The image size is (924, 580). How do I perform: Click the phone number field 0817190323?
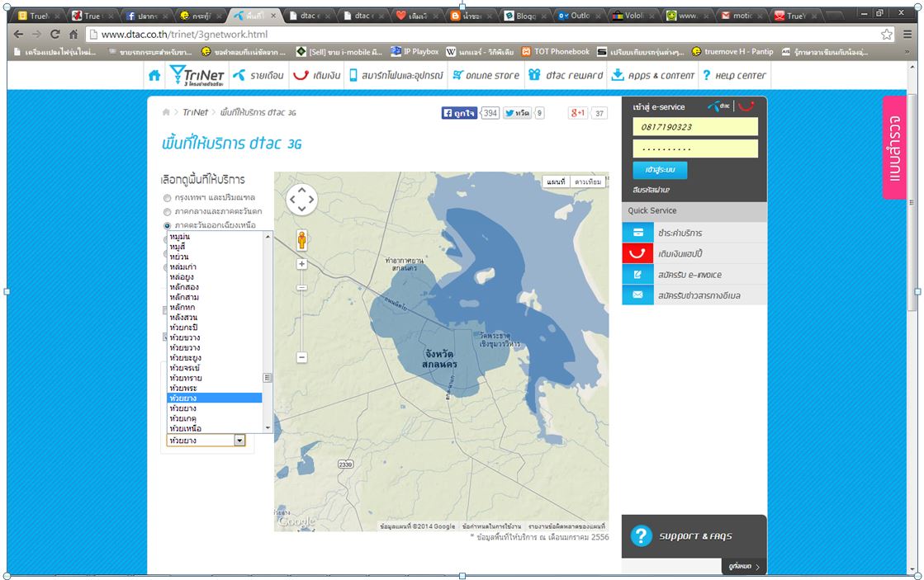pyautogui.click(x=694, y=127)
